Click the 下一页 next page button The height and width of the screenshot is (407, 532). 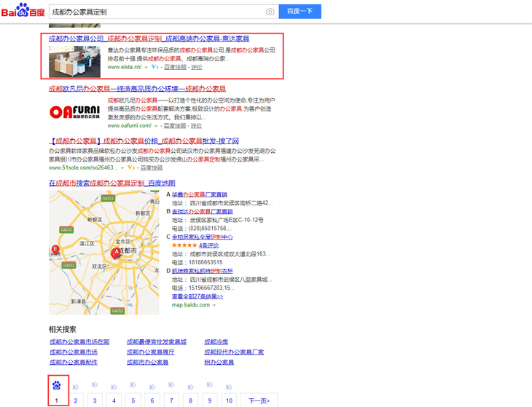(x=259, y=400)
